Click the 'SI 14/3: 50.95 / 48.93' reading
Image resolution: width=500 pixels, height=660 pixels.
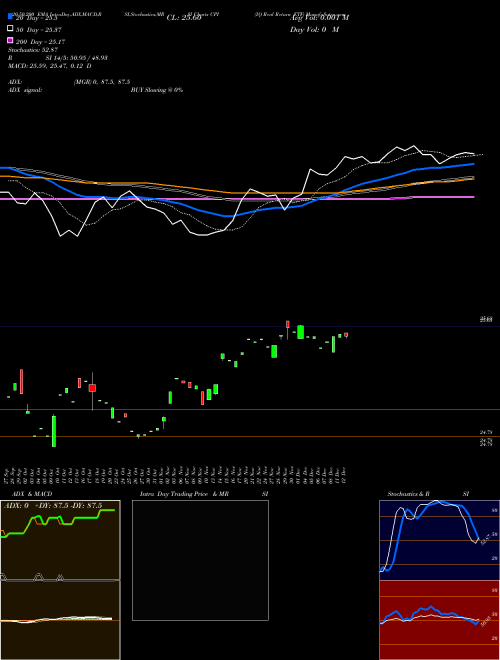pyautogui.click(x=77, y=58)
